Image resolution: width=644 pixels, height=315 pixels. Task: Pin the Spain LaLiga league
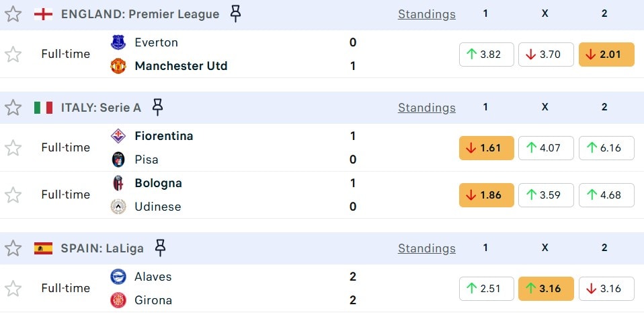click(x=160, y=248)
